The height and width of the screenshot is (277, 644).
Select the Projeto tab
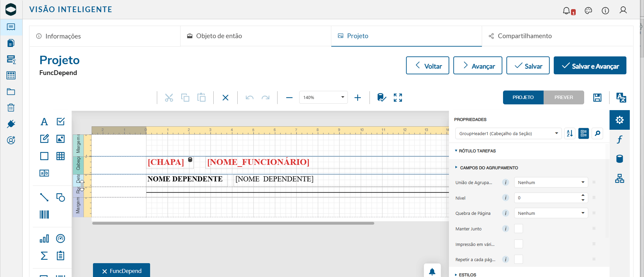(406, 36)
